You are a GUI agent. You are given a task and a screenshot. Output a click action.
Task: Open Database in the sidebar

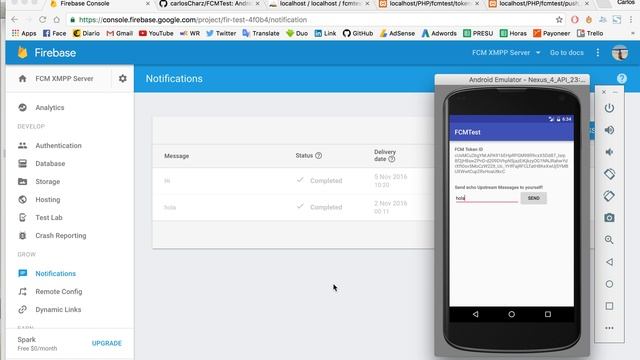pos(50,164)
